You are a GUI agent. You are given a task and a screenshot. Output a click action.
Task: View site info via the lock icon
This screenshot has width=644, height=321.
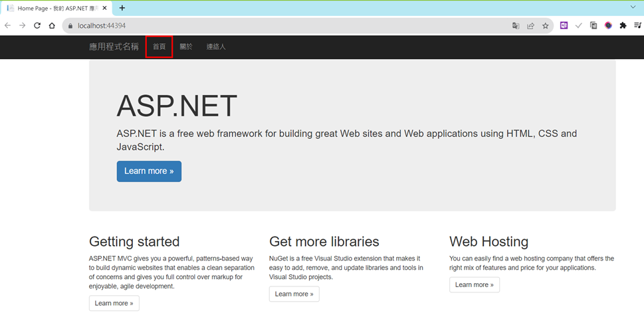coord(70,25)
